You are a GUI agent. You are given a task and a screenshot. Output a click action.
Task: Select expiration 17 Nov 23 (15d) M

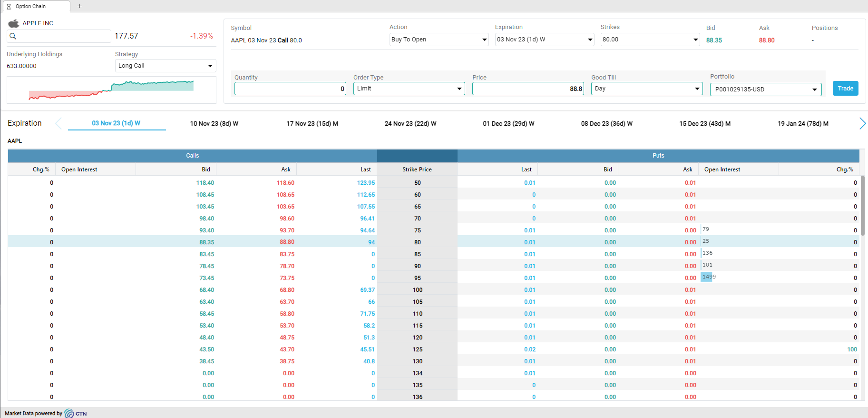pos(312,124)
